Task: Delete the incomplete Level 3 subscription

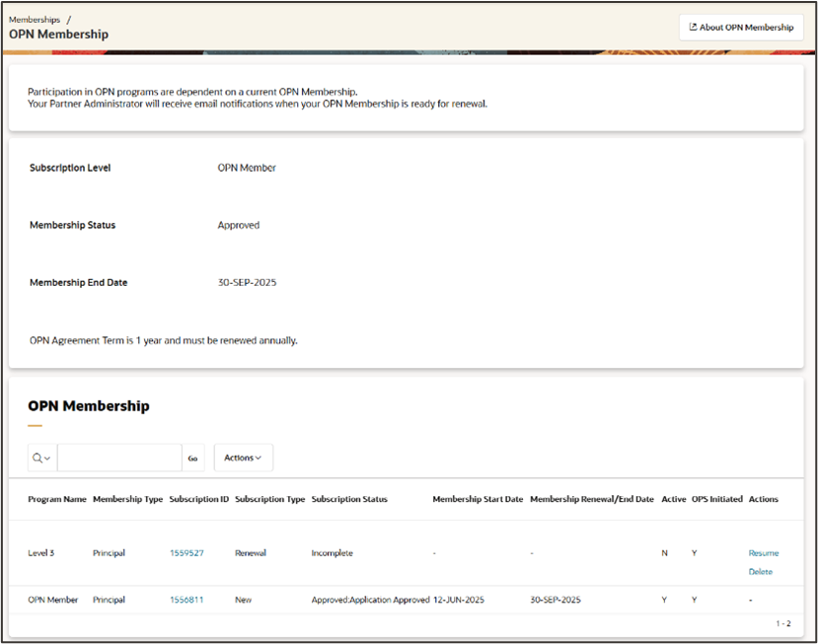Action: point(760,572)
